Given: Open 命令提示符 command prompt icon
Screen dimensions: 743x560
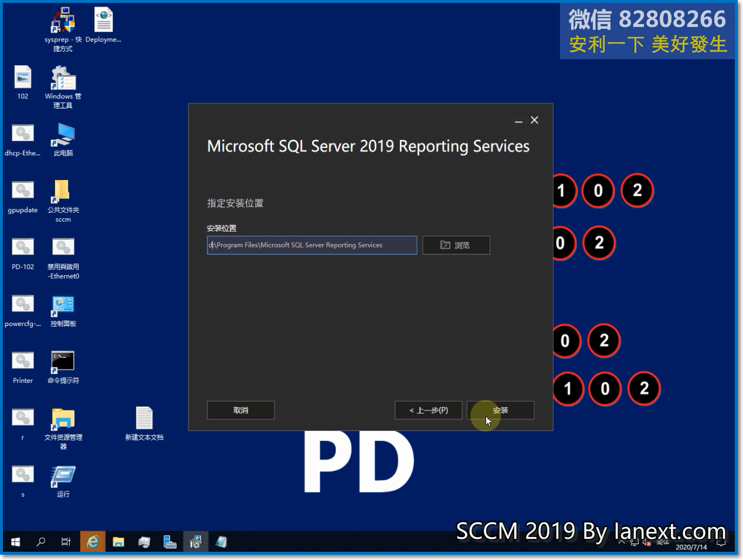Looking at the screenshot, I should pos(63,367).
